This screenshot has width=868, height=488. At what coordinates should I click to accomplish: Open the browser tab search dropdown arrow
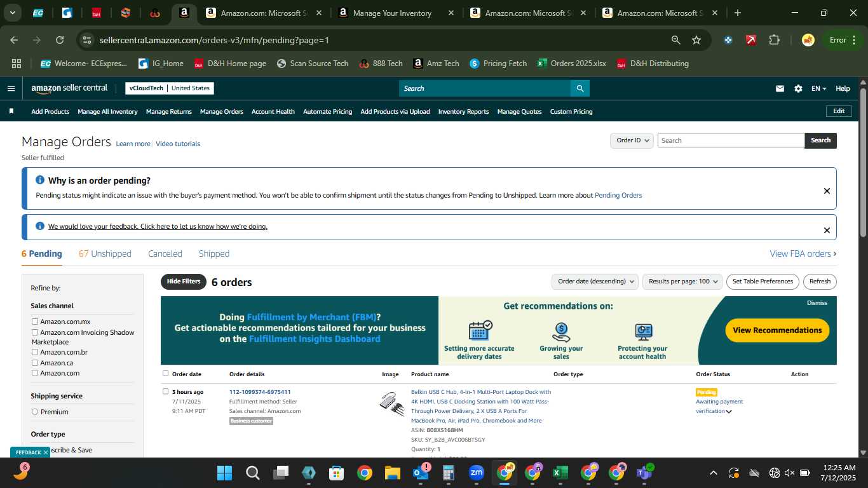12,13
